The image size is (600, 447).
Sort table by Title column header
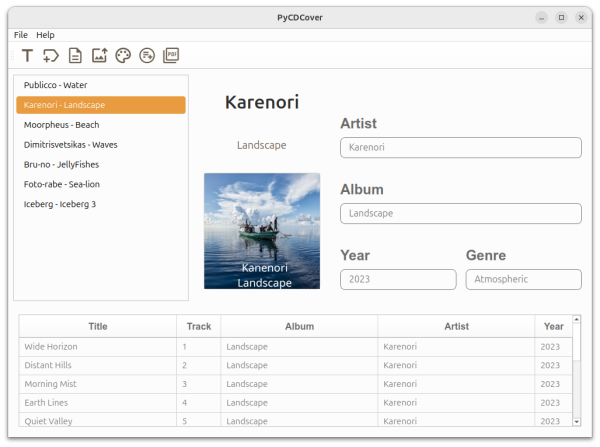click(x=98, y=326)
